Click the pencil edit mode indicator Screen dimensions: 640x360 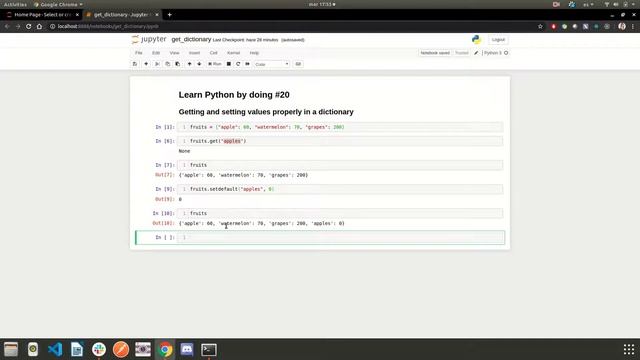point(476,53)
